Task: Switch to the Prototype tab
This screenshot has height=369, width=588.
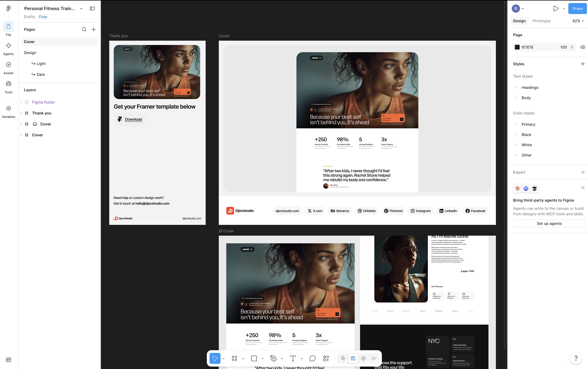Action: pyautogui.click(x=541, y=21)
